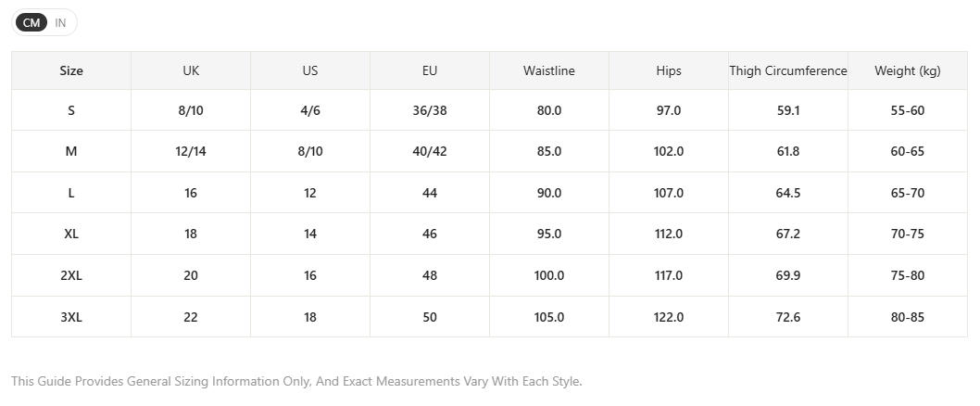Viewport: 980px width, 406px height.
Task: Select the S size row label
Action: (71, 110)
